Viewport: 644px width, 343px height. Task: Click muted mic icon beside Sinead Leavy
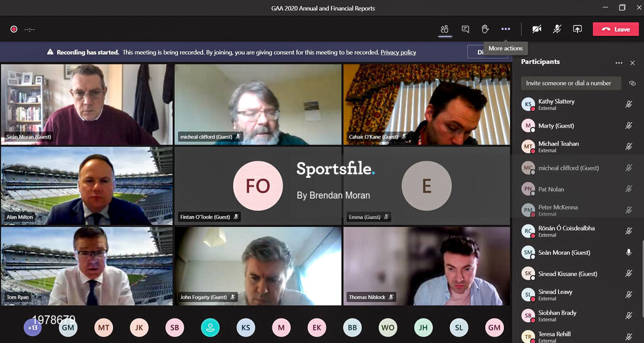pos(628,295)
